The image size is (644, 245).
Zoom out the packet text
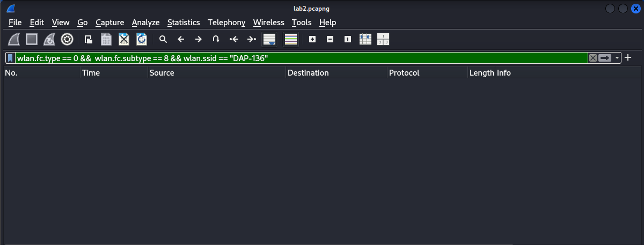[x=330, y=39]
